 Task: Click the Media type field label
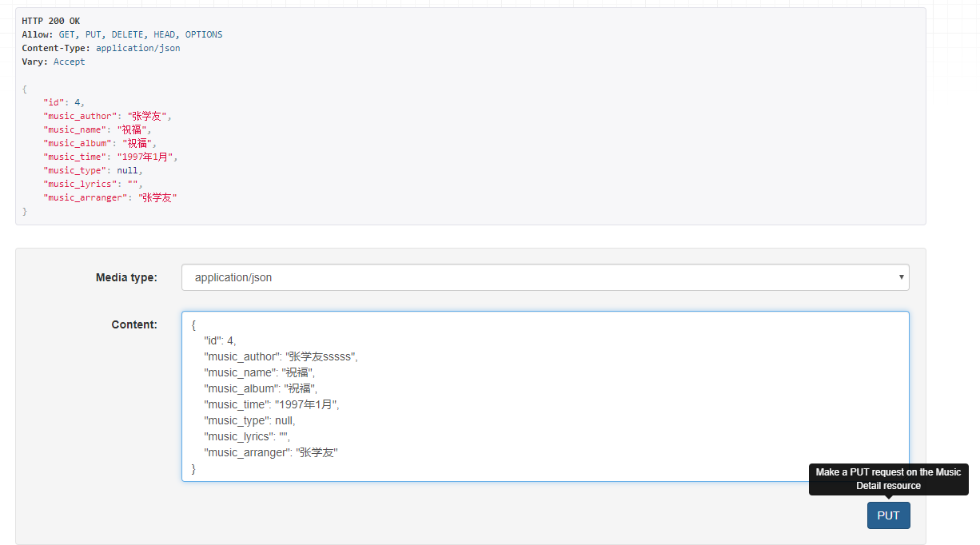coord(126,277)
